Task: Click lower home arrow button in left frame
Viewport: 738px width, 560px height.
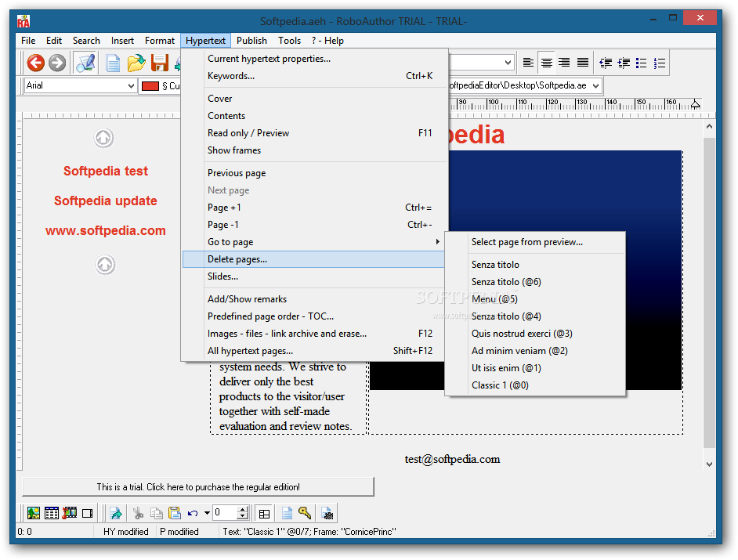Action: (x=105, y=265)
